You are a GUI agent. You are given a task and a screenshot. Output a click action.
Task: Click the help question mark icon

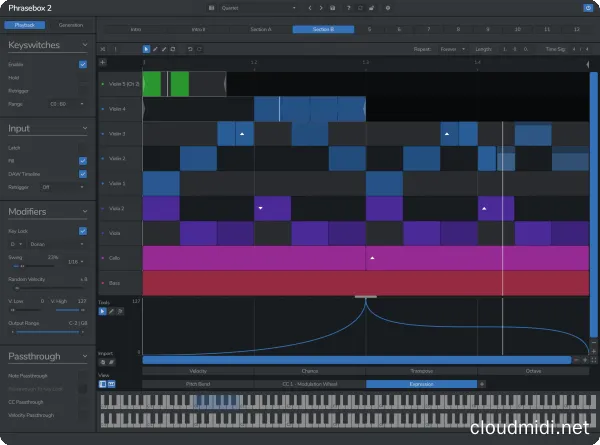point(347,8)
